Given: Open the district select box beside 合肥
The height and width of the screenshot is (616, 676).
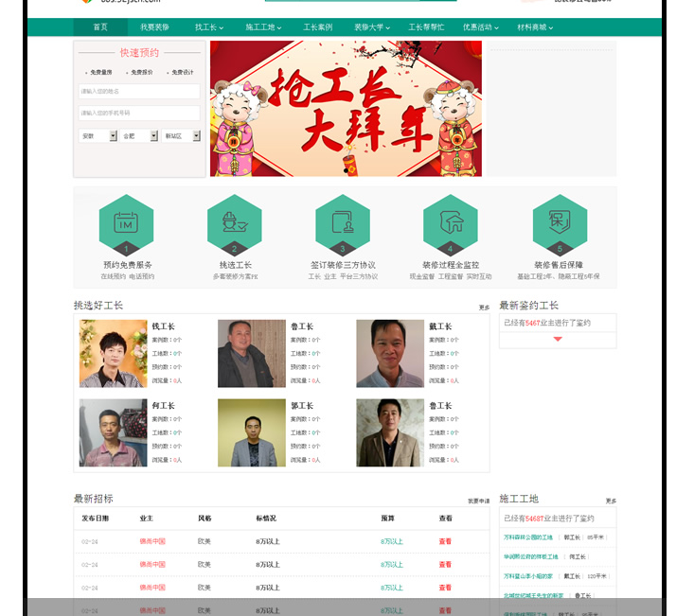Looking at the screenshot, I should (x=181, y=135).
